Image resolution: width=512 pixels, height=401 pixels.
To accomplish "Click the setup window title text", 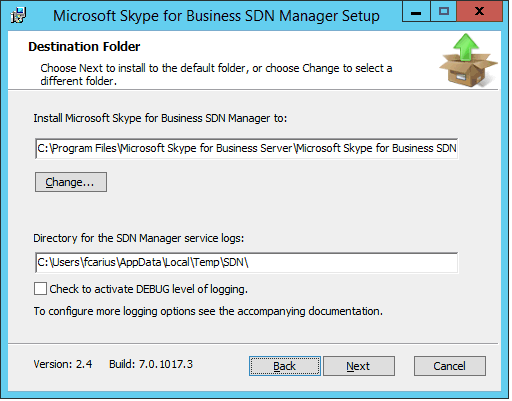I will click(x=216, y=16).
